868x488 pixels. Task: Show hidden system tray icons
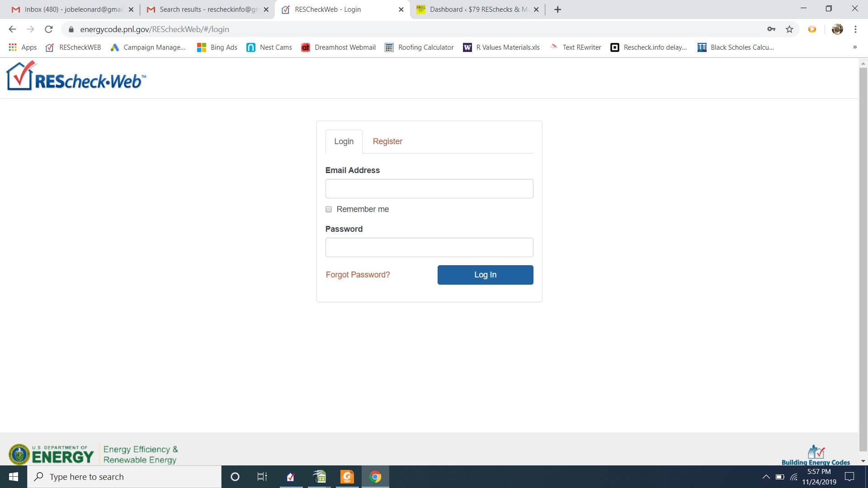(766, 477)
